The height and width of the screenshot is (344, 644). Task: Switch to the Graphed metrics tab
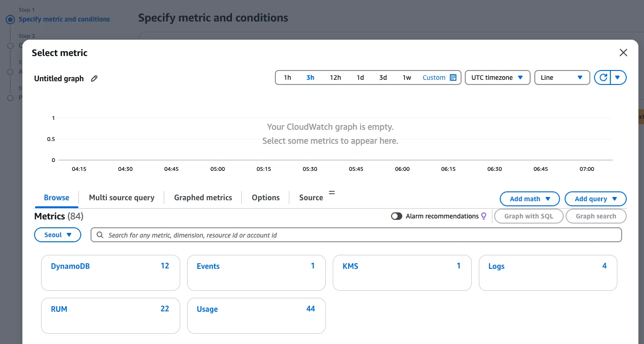(203, 197)
